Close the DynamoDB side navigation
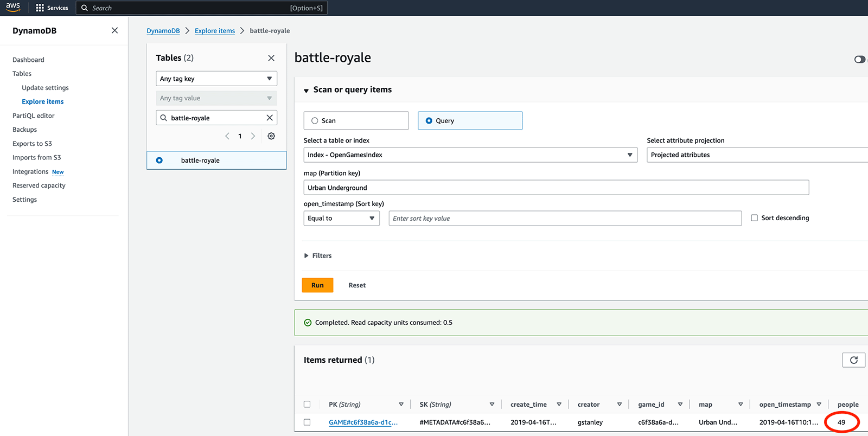 114,30
